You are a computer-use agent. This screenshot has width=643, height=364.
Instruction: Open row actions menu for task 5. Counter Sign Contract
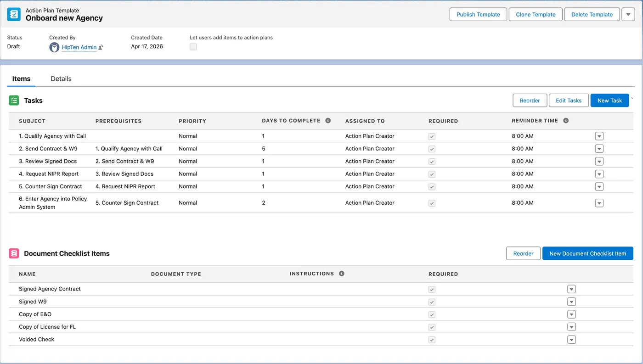599,186
